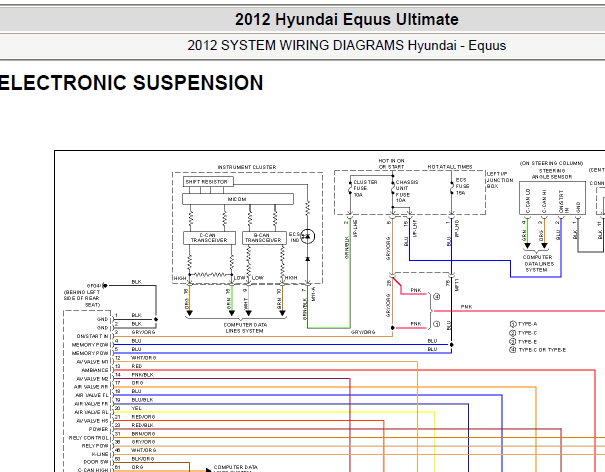Click the "DOOR SW" pin label
The width and height of the screenshot is (605, 472).
point(96,462)
